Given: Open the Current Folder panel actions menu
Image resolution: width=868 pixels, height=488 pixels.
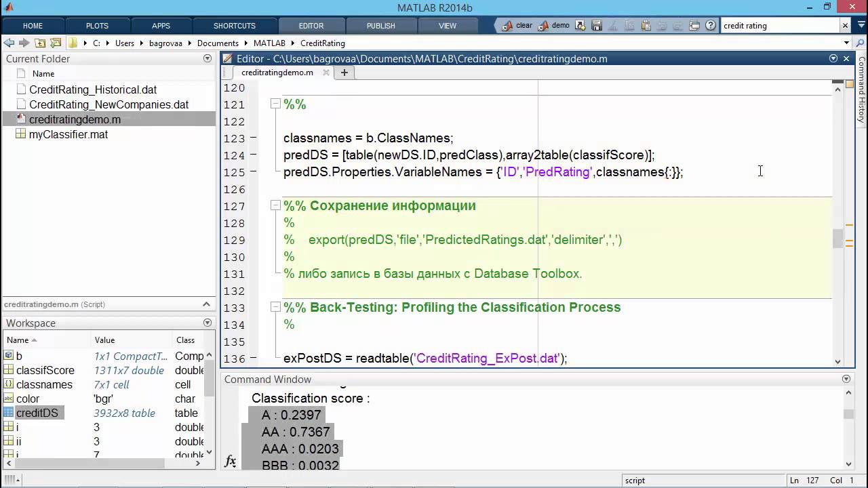Looking at the screenshot, I should click(x=208, y=58).
